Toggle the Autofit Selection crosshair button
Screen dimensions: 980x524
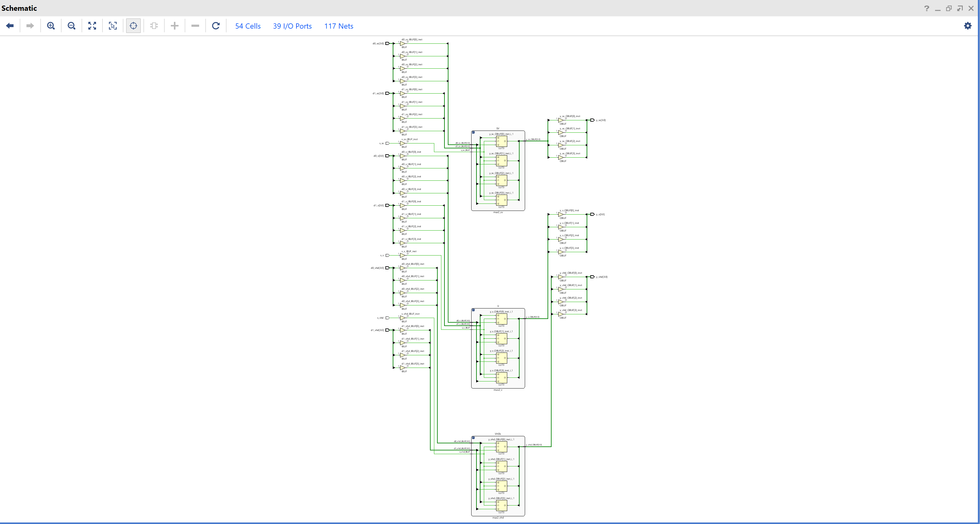[x=133, y=26]
